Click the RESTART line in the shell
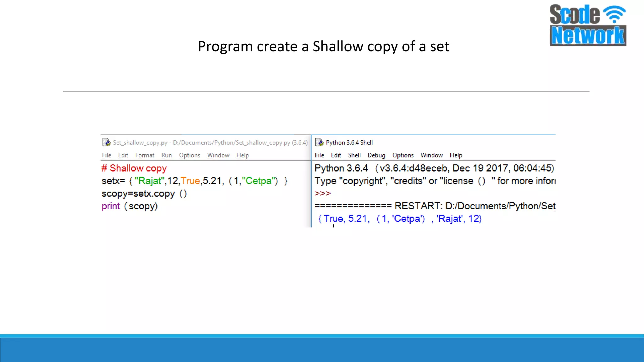The width and height of the screenshot is (644, 362). click(x=435, y=206)
